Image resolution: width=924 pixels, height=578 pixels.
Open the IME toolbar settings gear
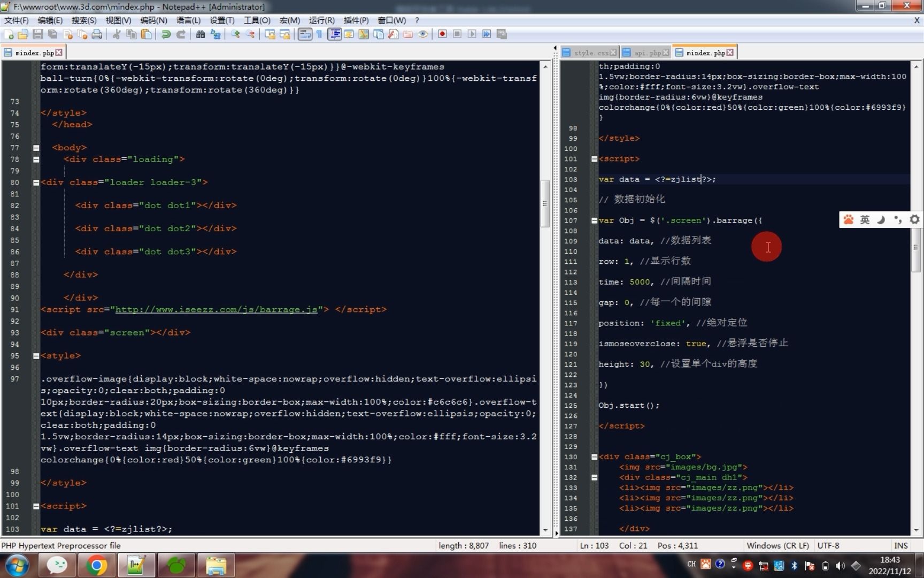pos(914,219)
